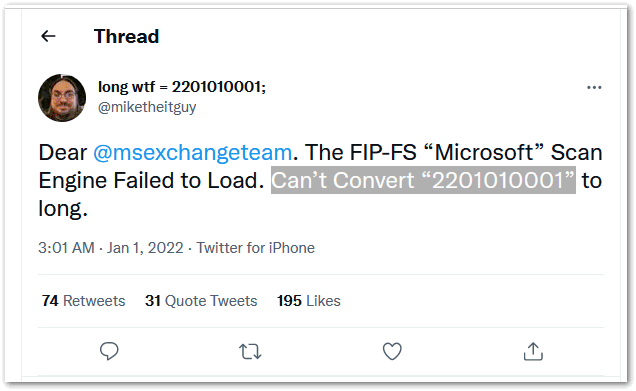
Task: Open the share tweet icon
Action: click(533, 351)
